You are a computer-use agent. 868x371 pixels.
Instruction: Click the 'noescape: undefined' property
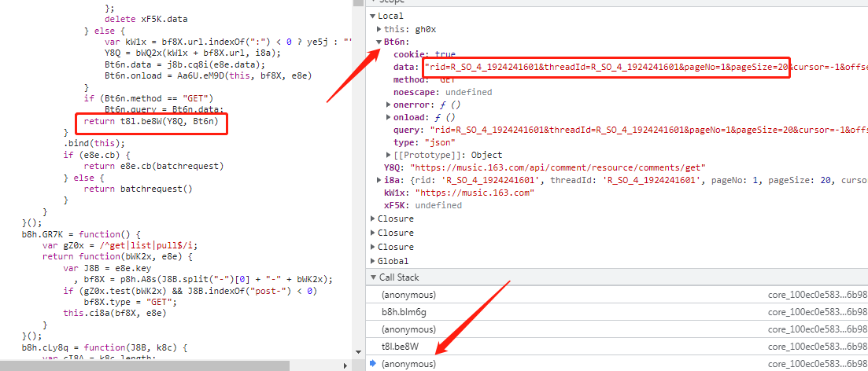point(443,92)
